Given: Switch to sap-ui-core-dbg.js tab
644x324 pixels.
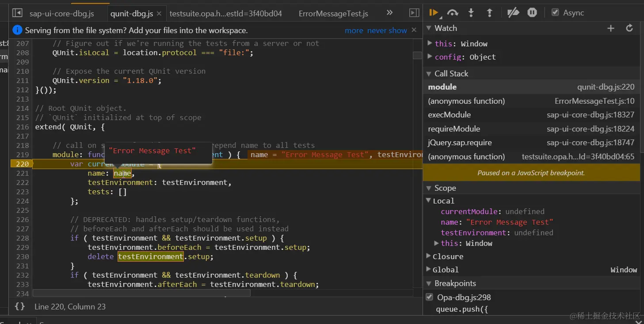Looking at the screenshot, I should 62,13.
